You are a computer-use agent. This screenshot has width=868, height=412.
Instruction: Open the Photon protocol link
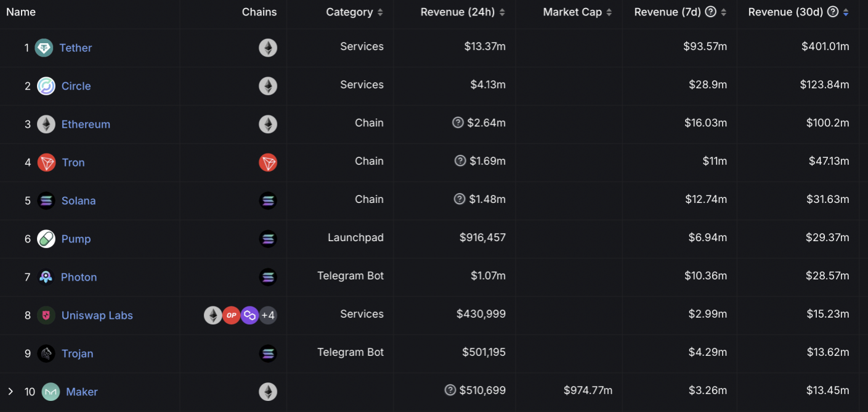[79, 277]
